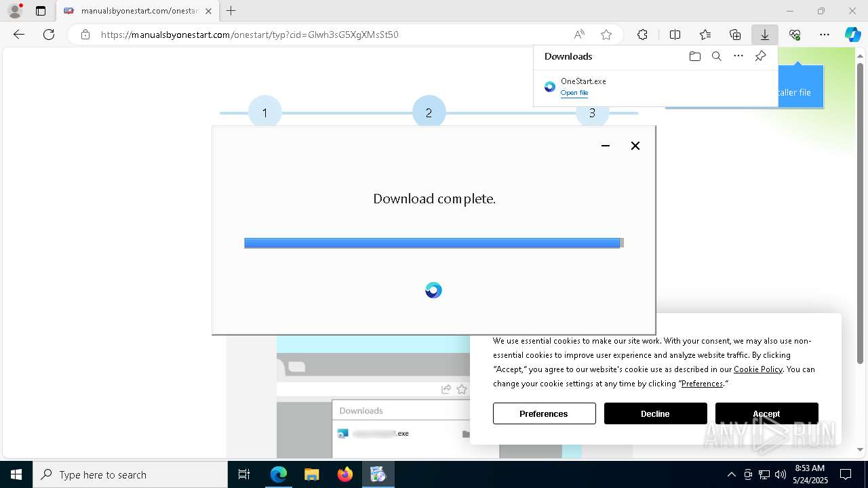Click the OneStart logo in dialog
This screenshot has width=868, height=488.
coord(433,290)
